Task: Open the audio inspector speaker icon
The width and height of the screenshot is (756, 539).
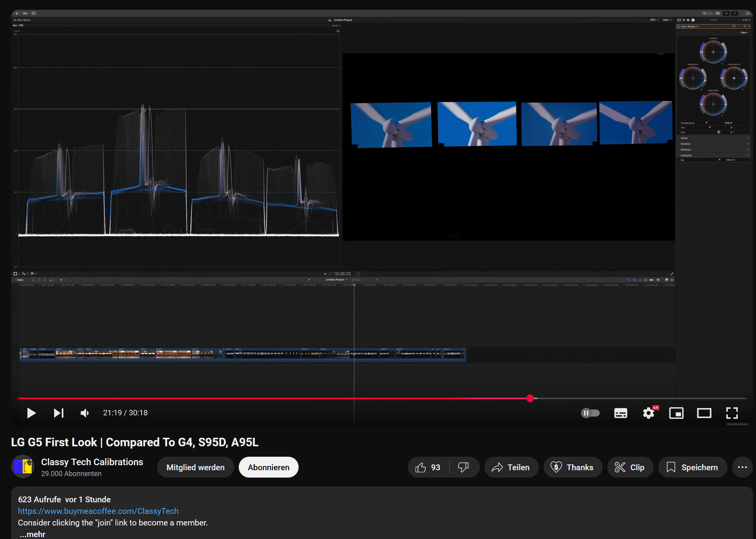Action: (x=688, y=20)
